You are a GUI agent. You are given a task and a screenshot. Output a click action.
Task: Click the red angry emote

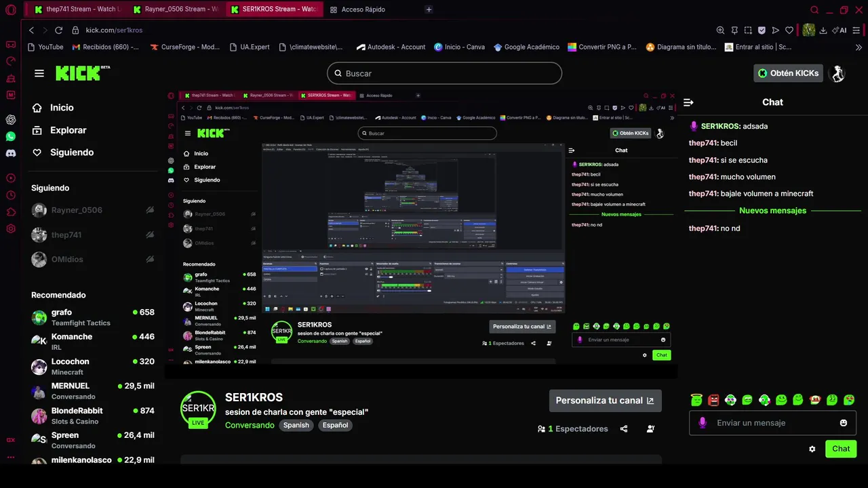pos(713,400)
